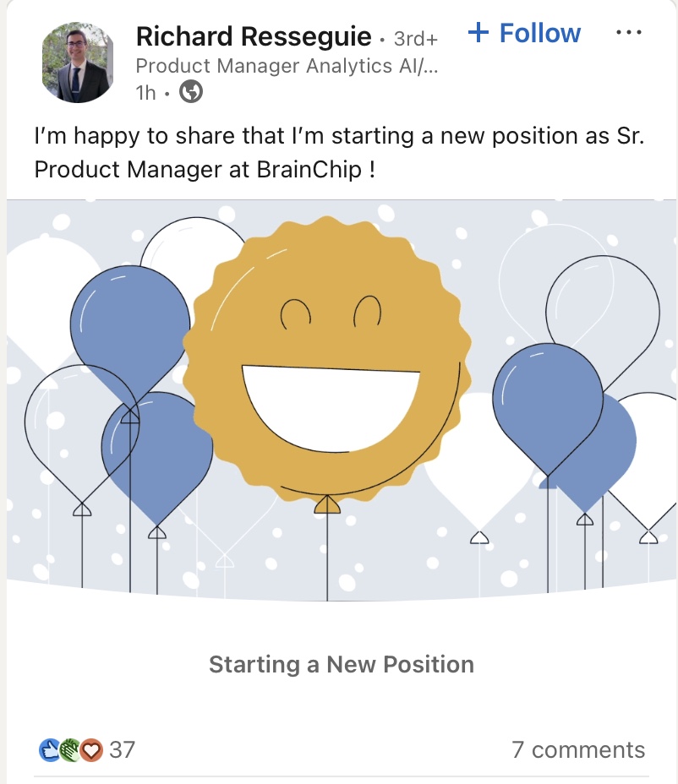678x784 pixels.
Task: Click the Starting a New Position caption
Action: (x=341, y=664)
